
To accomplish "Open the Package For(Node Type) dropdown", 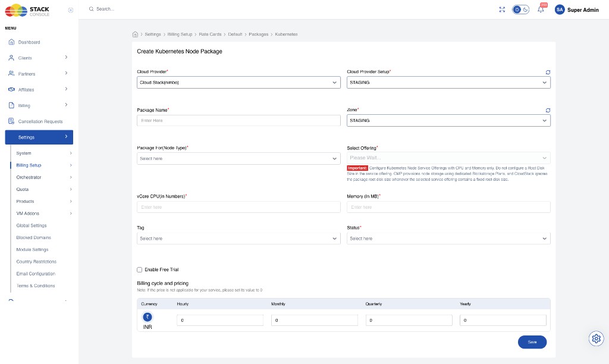I will tap(238, 158).
